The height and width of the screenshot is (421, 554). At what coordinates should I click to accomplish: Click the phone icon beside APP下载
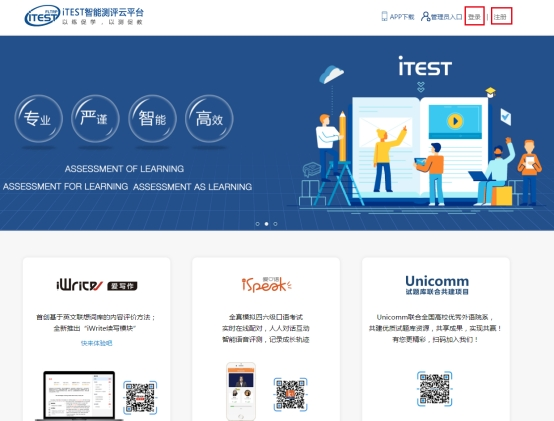click(384, 16)
